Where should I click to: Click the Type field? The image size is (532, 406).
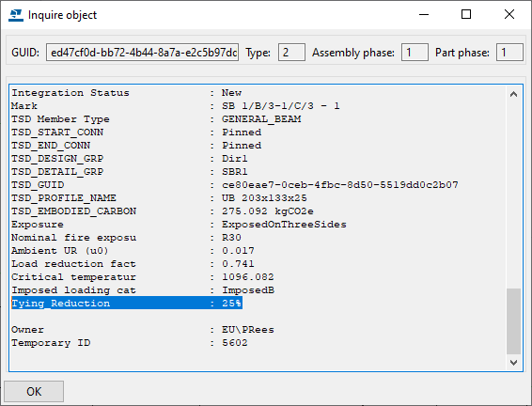[291, 53]
